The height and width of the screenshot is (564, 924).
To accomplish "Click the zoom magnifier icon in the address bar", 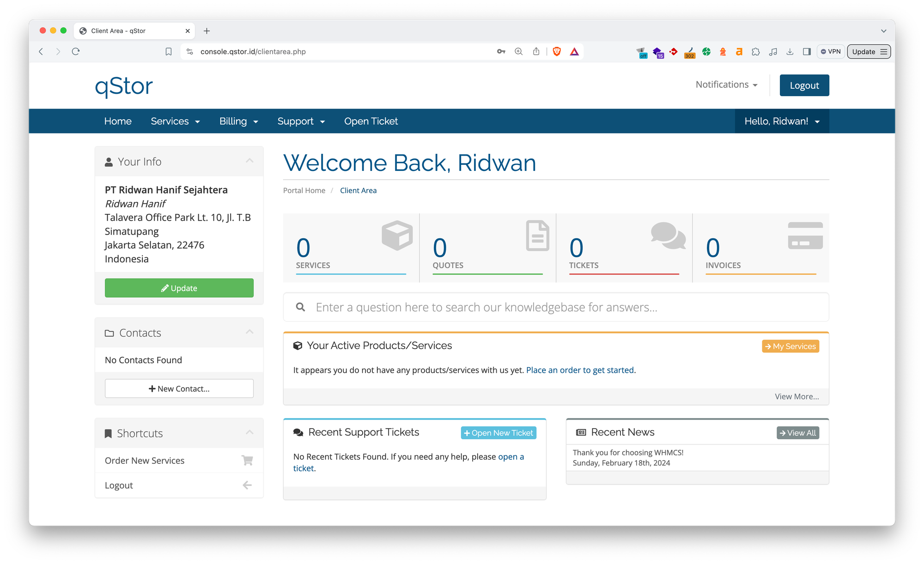I will (x=519, y=52).
